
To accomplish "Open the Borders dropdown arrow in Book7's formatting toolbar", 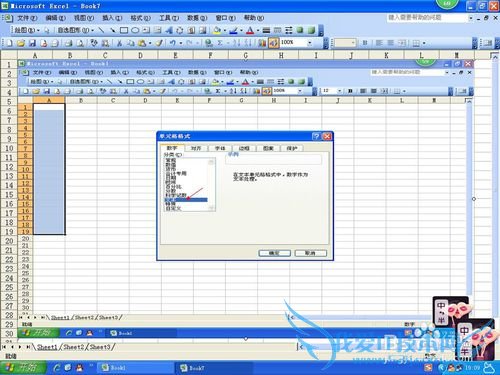I will tap(424, 43).
